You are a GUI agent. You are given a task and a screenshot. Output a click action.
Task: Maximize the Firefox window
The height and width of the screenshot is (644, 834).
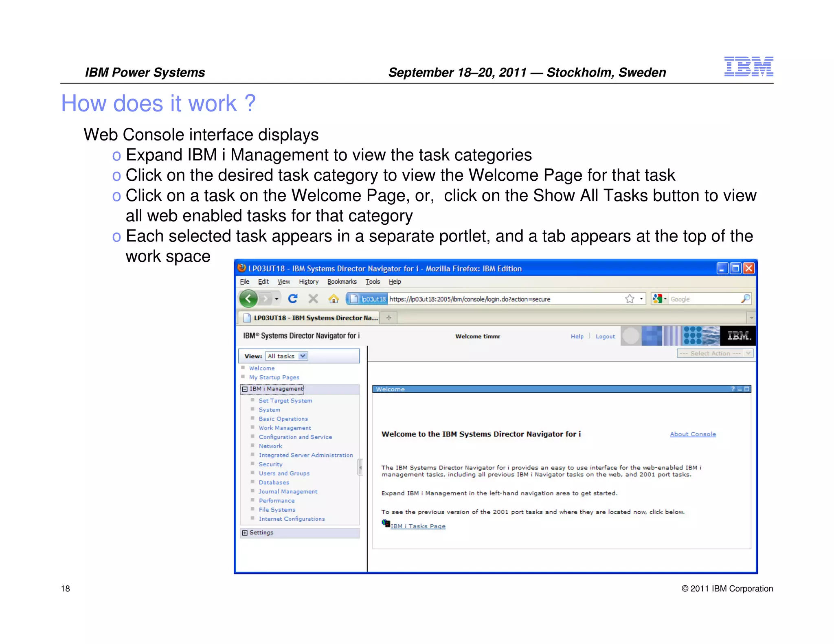tap(735, 268)
